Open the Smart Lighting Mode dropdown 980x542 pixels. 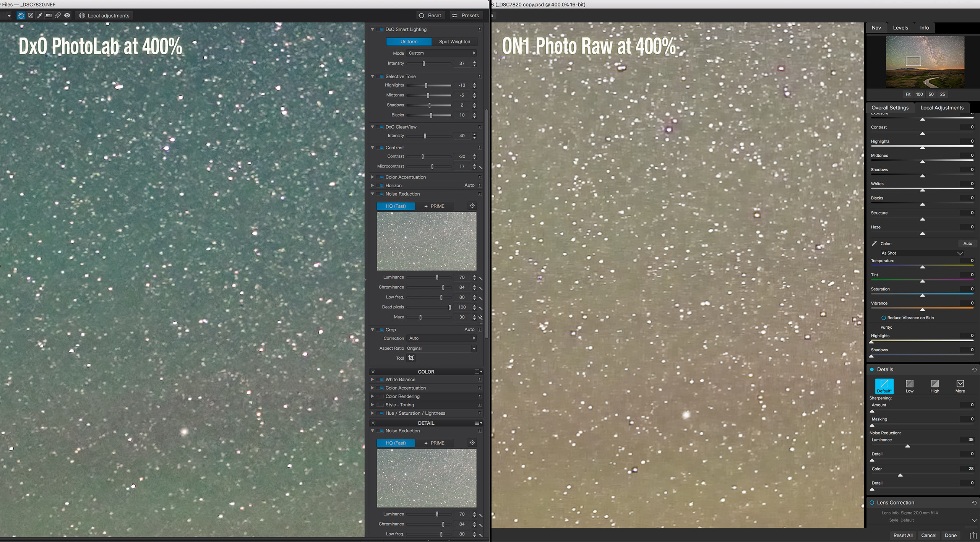441,53
